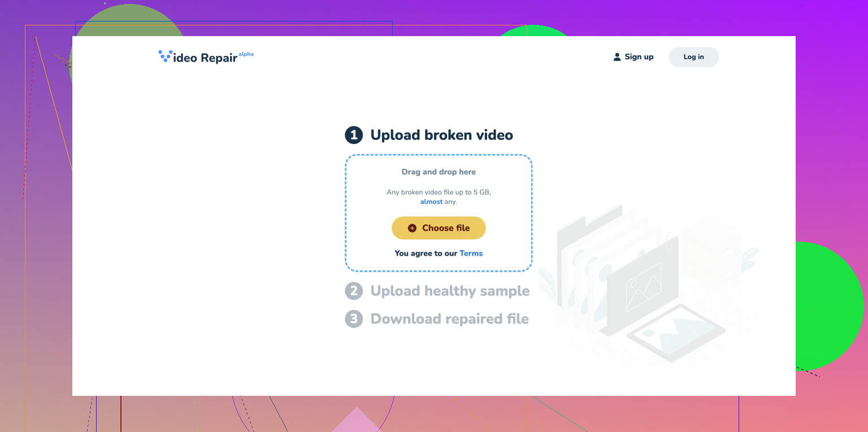The height and width of the screenshot is (432, 868).
Task: Click the plus icon inside Choose file
Action: point(412,228)
